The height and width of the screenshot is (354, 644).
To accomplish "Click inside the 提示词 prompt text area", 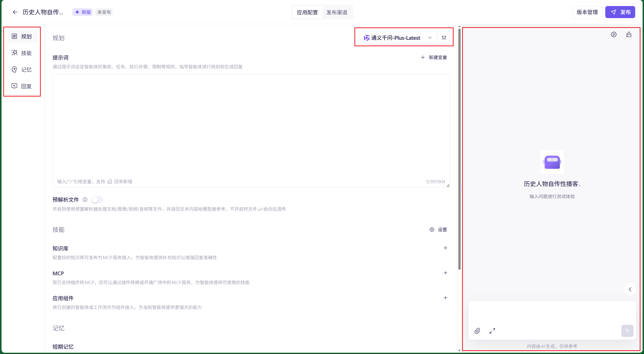I will 251,126.
